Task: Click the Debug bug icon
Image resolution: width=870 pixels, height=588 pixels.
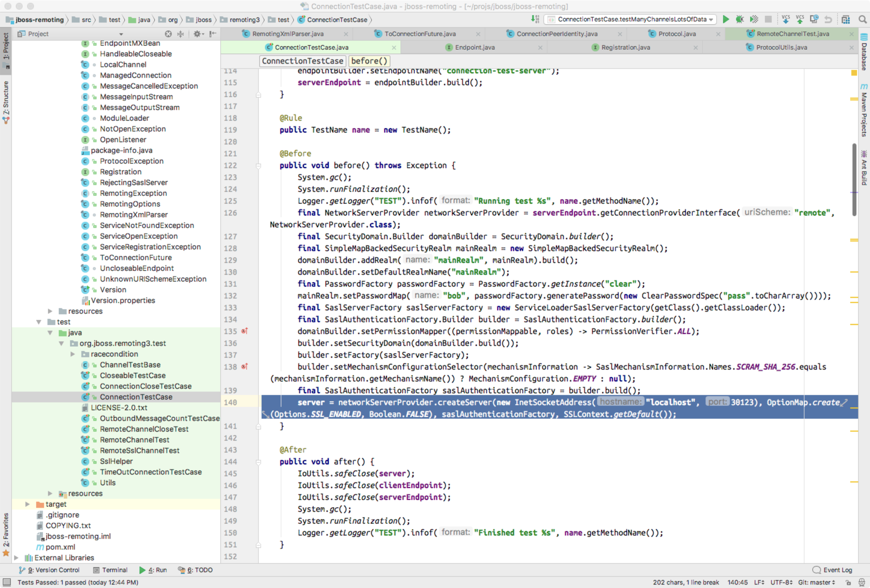Action: click(x=739, y=19)
